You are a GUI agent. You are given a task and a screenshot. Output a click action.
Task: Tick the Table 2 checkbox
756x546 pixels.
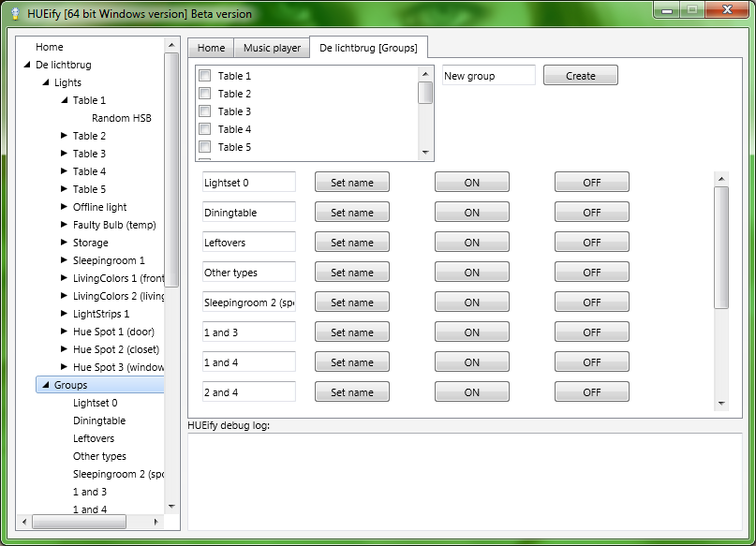pyautogui.click(x=205, y=94)
